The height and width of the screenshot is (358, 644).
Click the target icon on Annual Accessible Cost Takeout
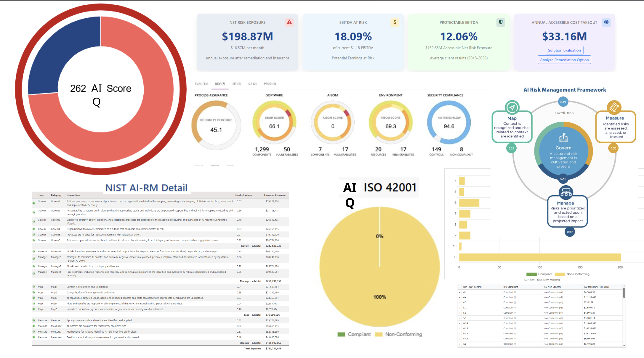point(606,22)
